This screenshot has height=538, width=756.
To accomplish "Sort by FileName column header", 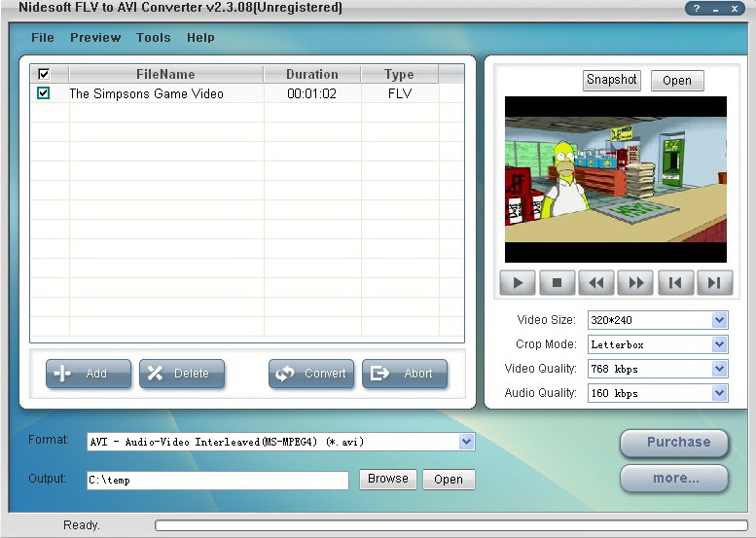I will (x=165, y=74).
